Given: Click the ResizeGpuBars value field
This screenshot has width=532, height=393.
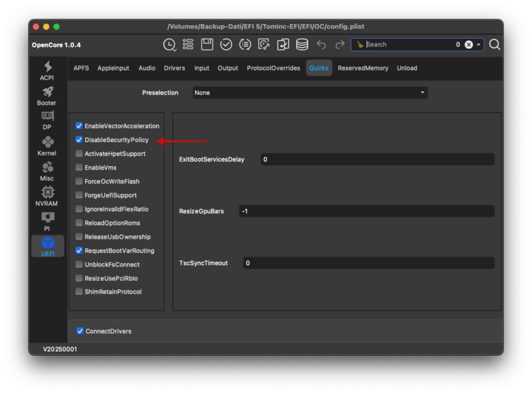Looking at the screenshot, I should 367,211.
